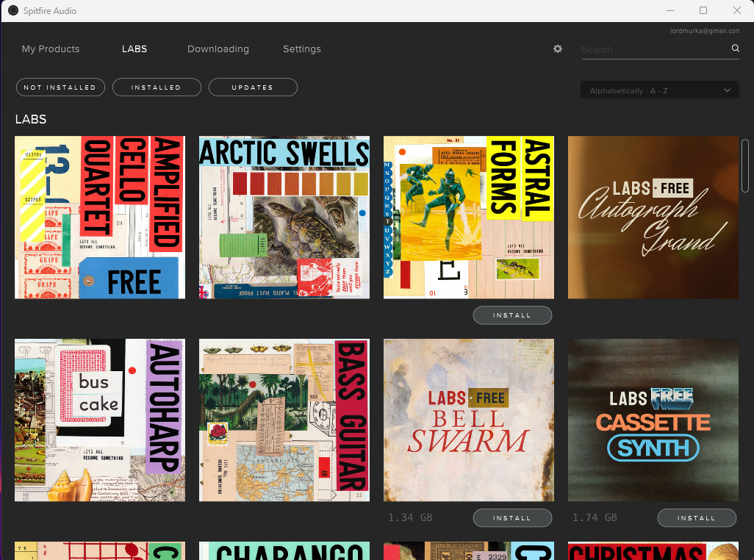This screenshot has width=754, height=560.
Task: Open Bass Guitar thumbnail
Action: tap(284, 420)
